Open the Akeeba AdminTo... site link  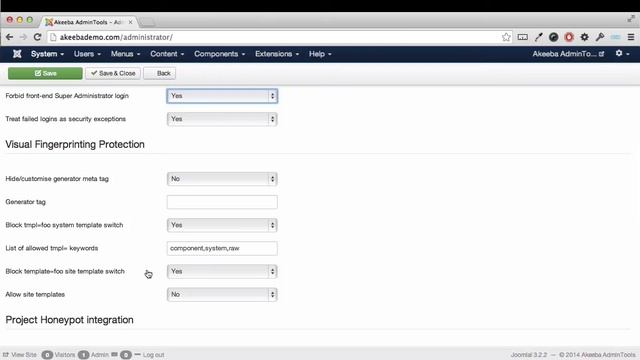tap(568, 54)
